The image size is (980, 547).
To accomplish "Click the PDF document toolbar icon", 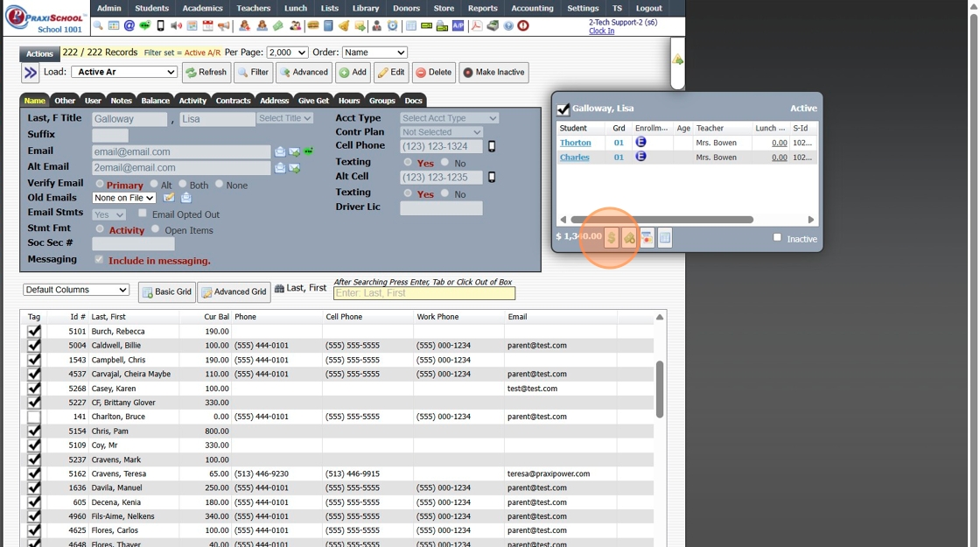I will pos(477,26).
